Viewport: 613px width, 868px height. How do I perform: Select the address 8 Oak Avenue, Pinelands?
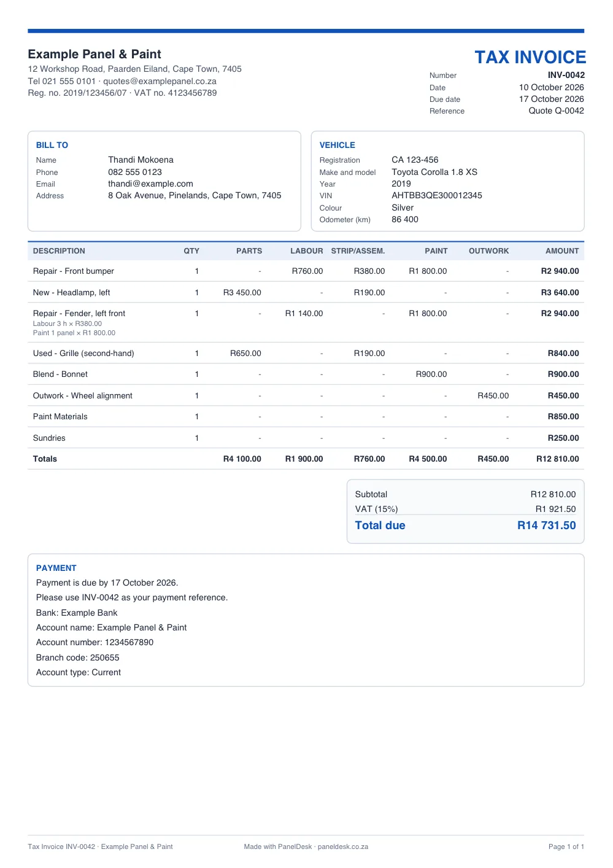(x=195, y=195)
